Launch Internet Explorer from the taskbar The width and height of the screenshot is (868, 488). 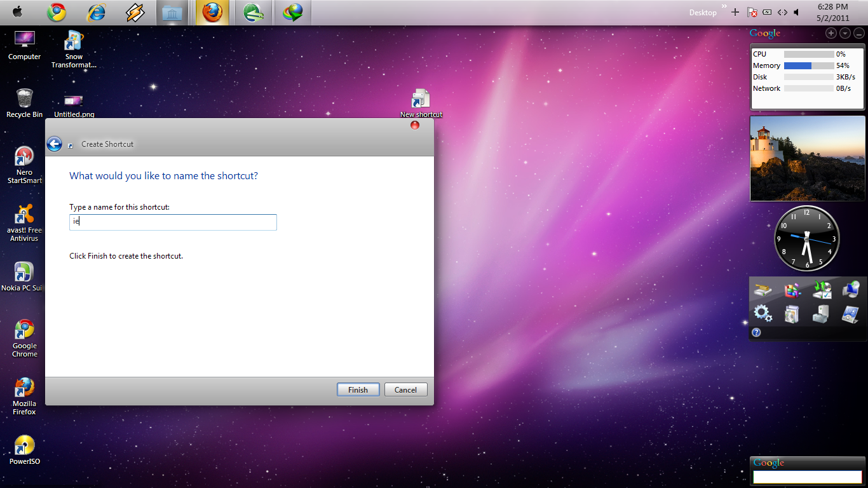[96, 12]
